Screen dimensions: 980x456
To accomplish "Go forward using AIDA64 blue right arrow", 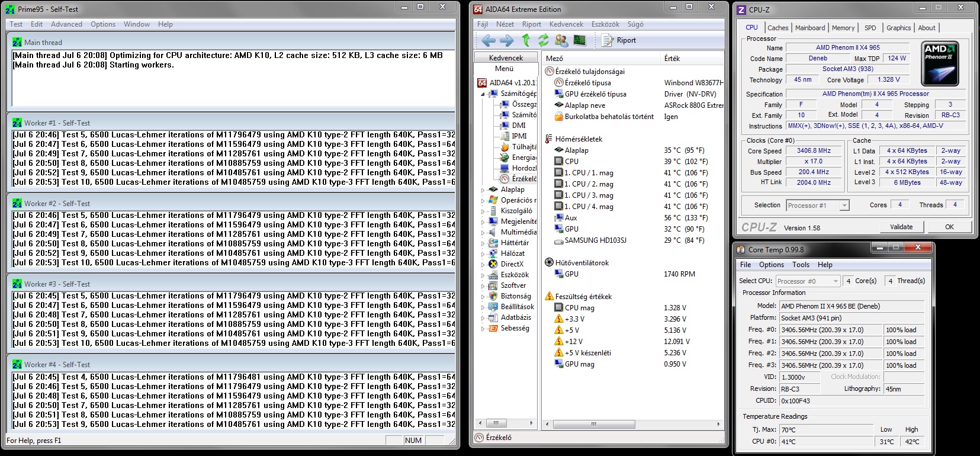I will click(x=507, y=40).
